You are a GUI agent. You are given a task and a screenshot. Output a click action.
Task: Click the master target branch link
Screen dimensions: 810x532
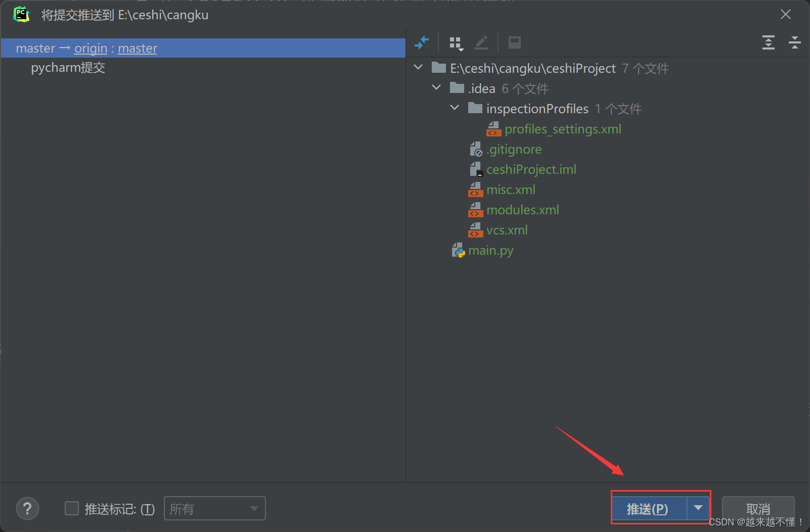point(138,49)
